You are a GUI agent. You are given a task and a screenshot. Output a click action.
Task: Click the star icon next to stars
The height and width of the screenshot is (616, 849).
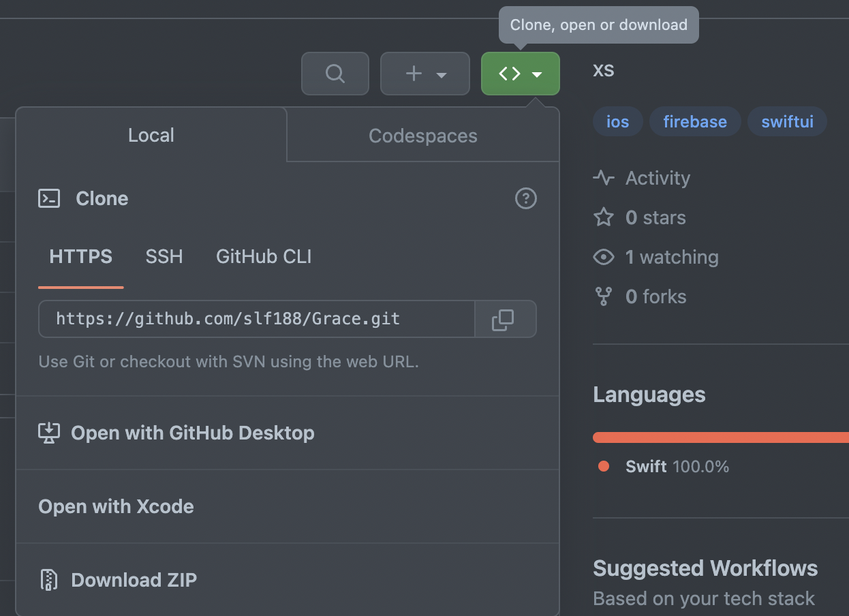pyautogui.click(x=604, y=217)
